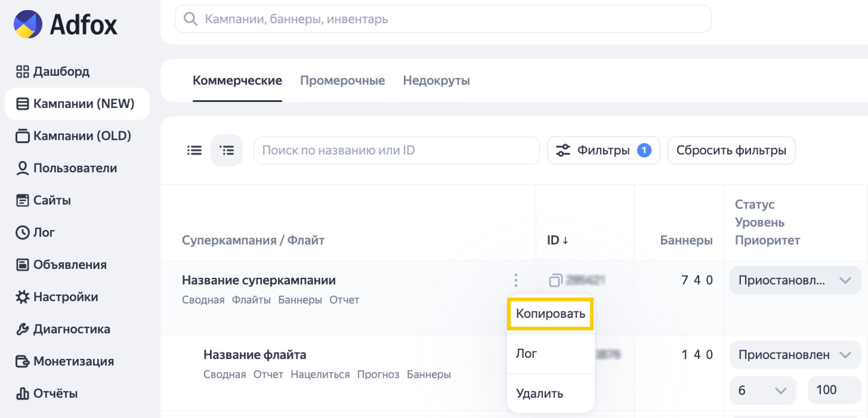Open the flight status Приостановлен dropdown
The width and height of the screenshot is (868, 418).
pos(795,355)
